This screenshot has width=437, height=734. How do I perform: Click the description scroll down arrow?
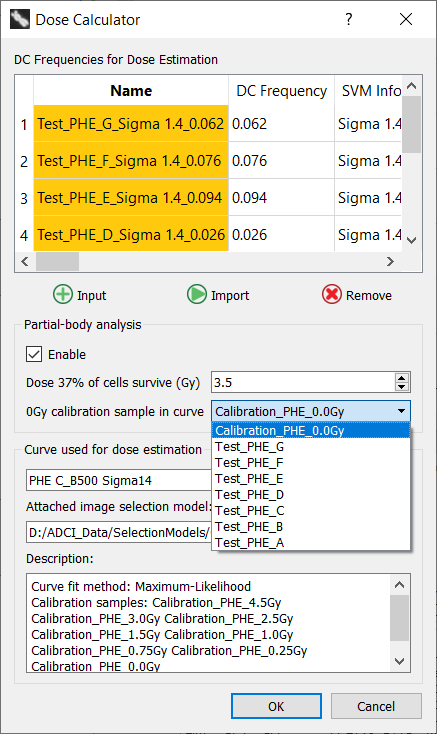(400, 661)
